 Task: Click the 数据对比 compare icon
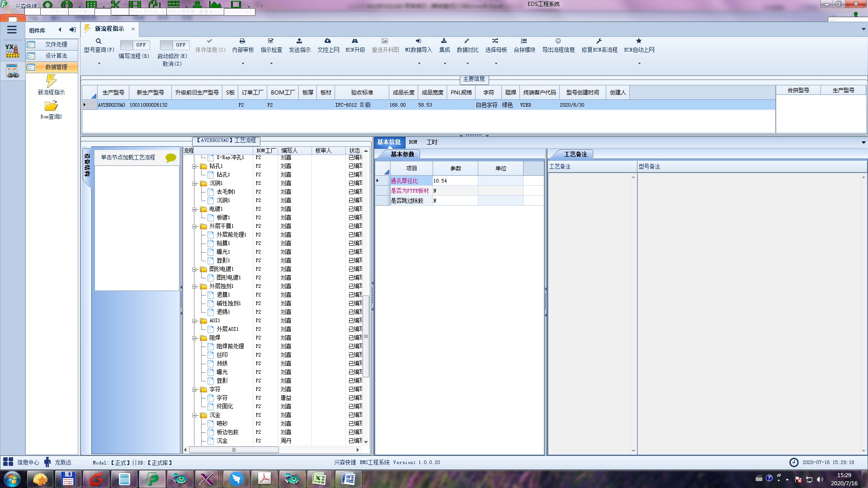point(467,41)
